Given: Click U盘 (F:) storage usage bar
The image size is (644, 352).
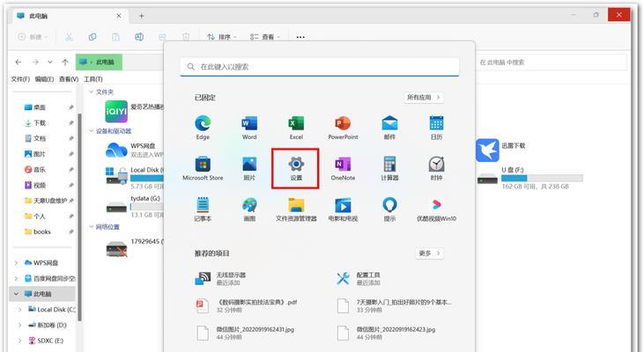Looking at the screenshot, I should click(542, 179).
